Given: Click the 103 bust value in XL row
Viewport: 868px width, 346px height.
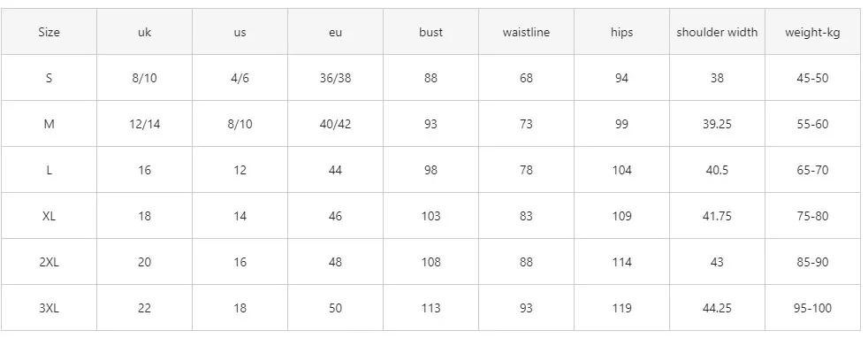Looking at the screenshot, I should click(430, 216).
